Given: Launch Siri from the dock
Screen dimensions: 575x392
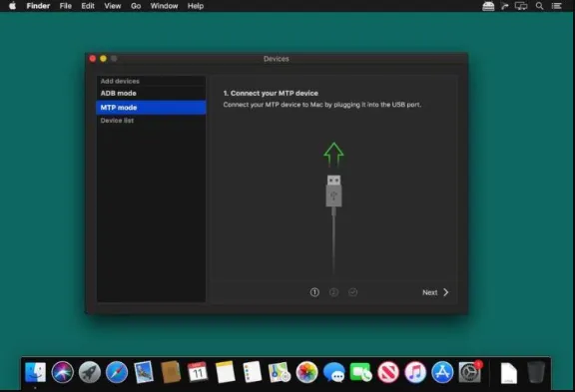Looking at the screenshot, I should click(x=62, y=372).
